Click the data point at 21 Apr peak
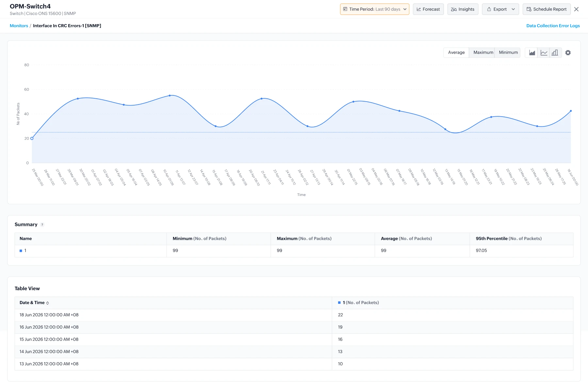 click(x=261, y=99)
